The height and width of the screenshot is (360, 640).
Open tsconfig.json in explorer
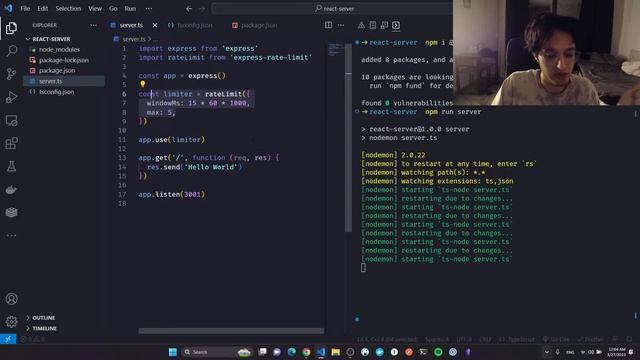click(56, 92)
